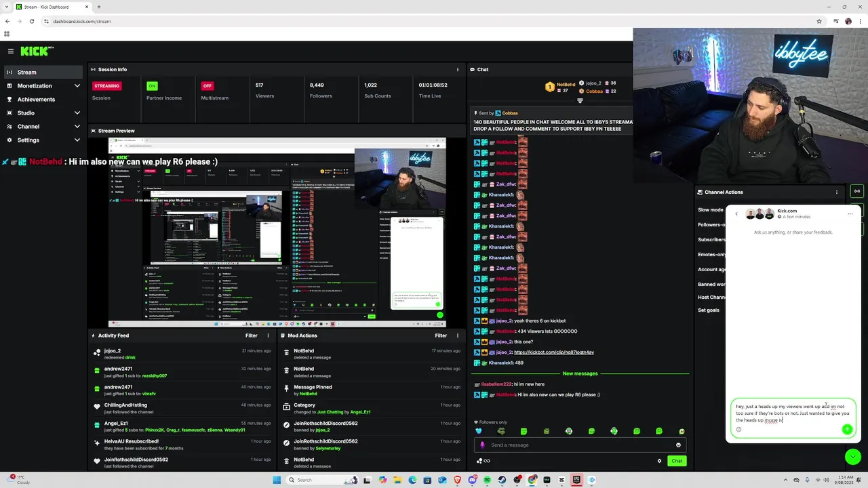Open the support widget more options menu
868x488 pixels.
click(x=850, y=214)
